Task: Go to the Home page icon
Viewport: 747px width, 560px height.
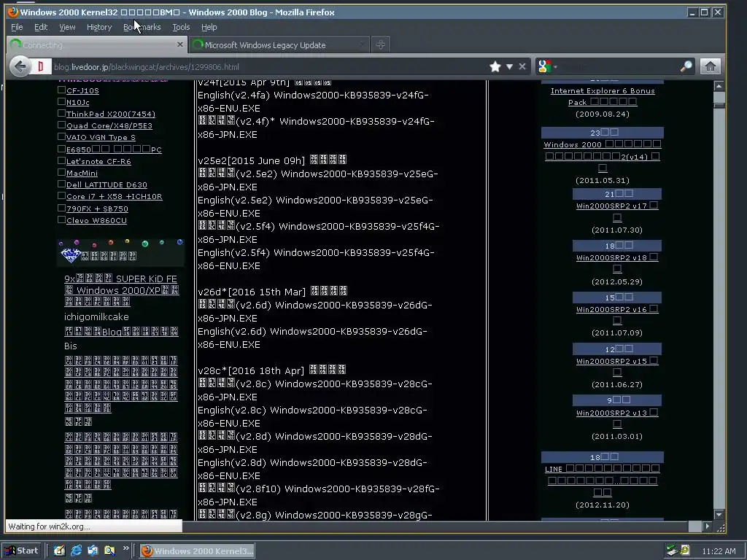Action: [x=711, y=66]
